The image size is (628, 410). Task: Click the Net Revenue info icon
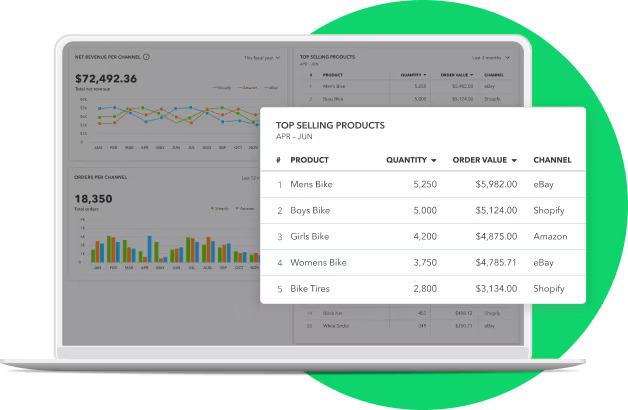[146, 57]
